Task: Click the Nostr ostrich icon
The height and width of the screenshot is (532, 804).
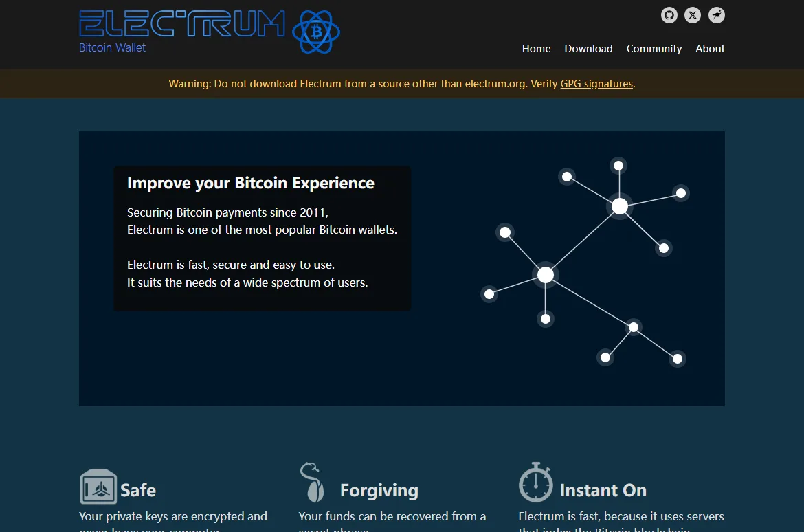Action: pos(717,15)
